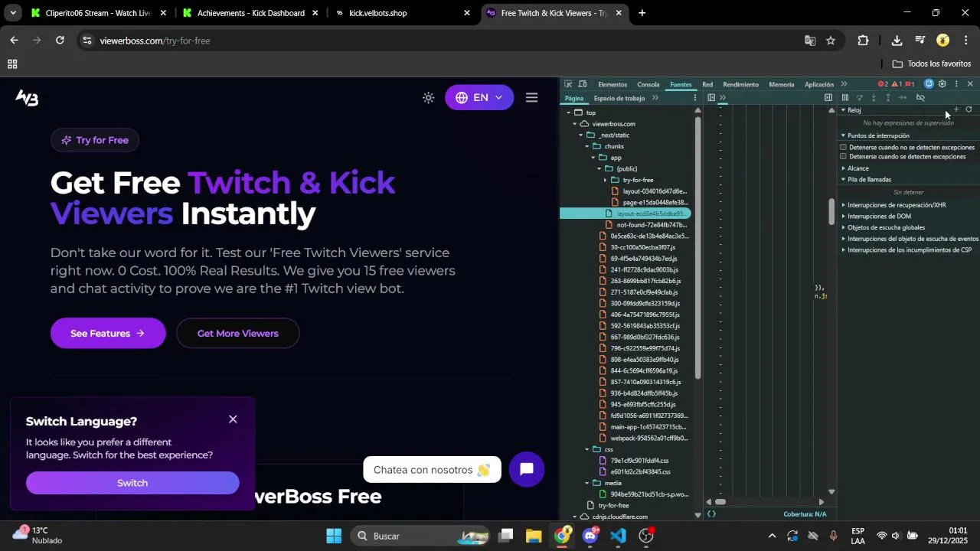Pretty-print the source with the braces icon

[711, 514]
